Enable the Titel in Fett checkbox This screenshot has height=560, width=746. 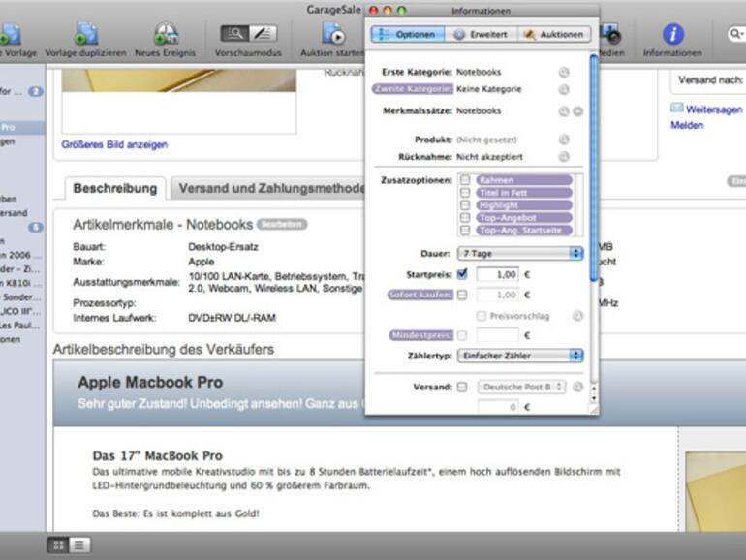tap(465, 192)
